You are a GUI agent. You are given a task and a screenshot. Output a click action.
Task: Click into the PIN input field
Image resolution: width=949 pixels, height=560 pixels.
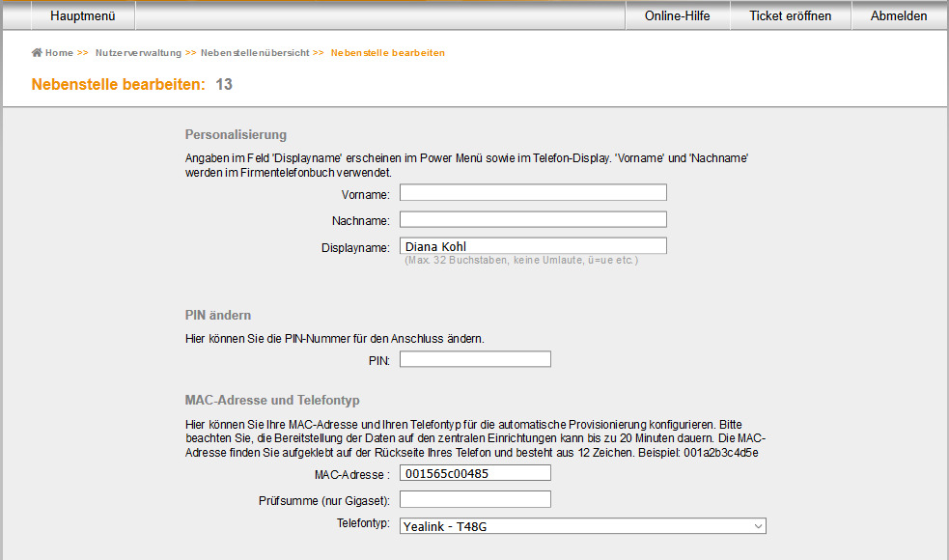click(475, 359)
